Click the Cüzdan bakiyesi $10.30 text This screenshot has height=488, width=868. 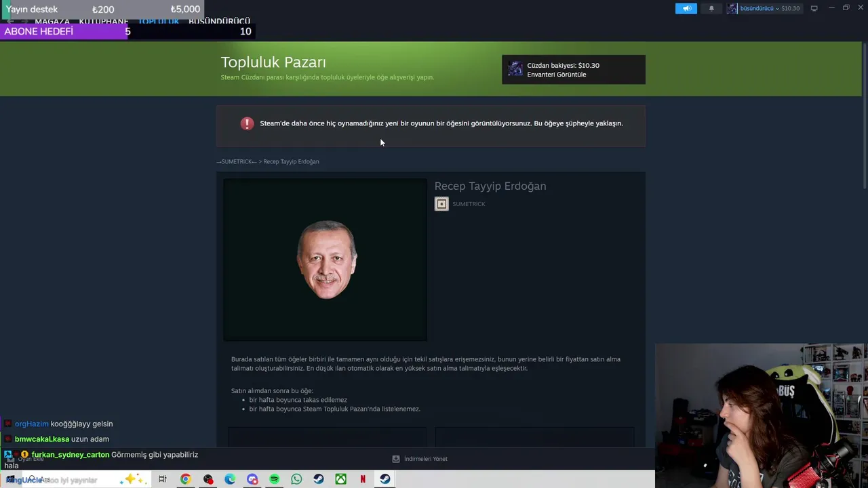563,66
